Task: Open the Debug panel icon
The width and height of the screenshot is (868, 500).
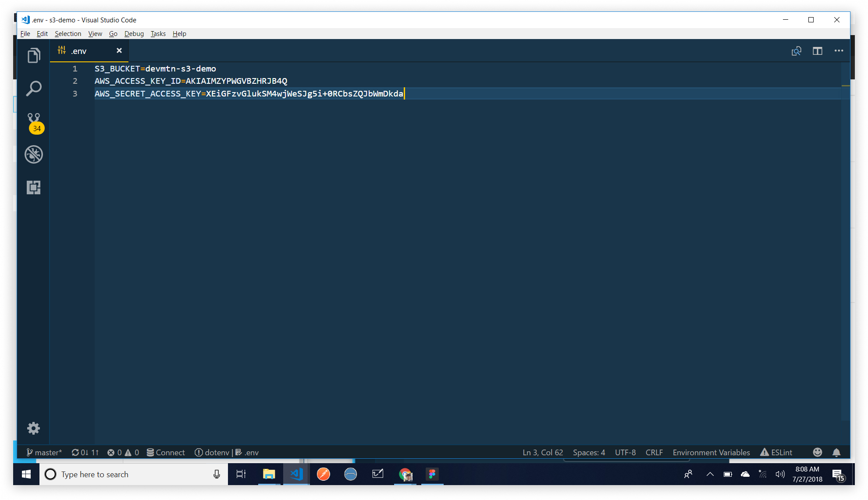Action: [x=34, y=154]
